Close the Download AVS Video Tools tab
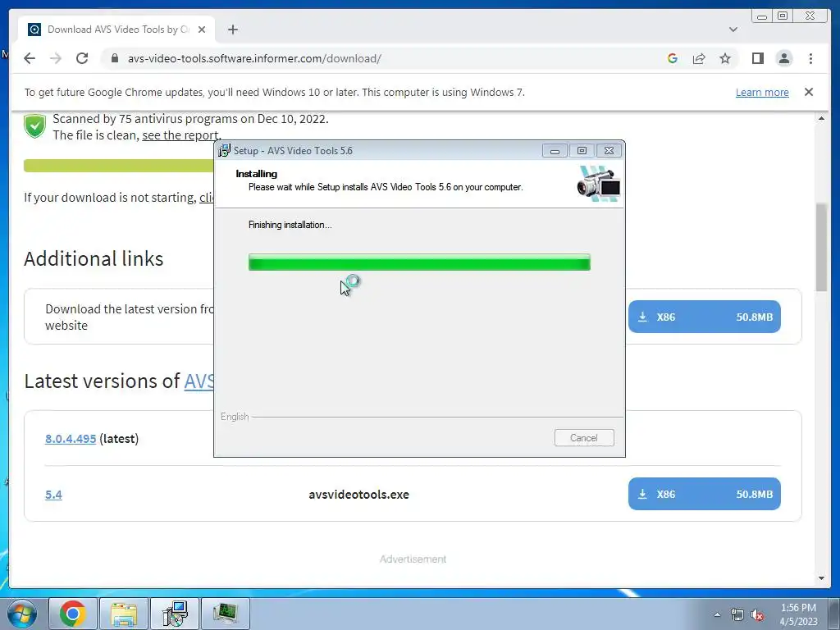 click(x=202, y=30)
